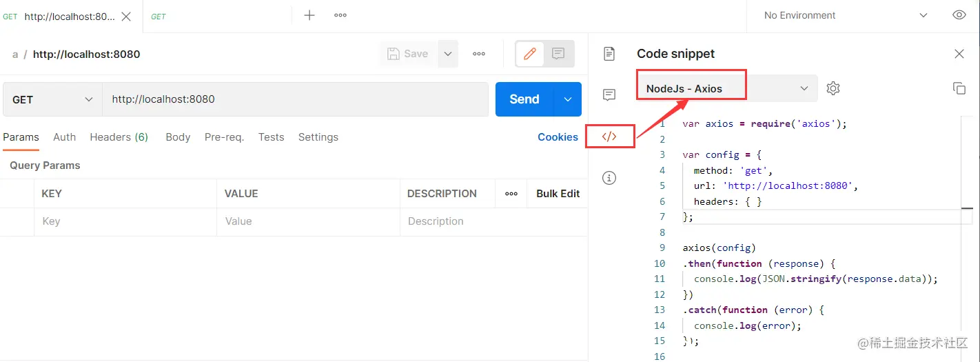Open code snippet settings gear
Screen dimensions: 980x362
tap(833, 88)
